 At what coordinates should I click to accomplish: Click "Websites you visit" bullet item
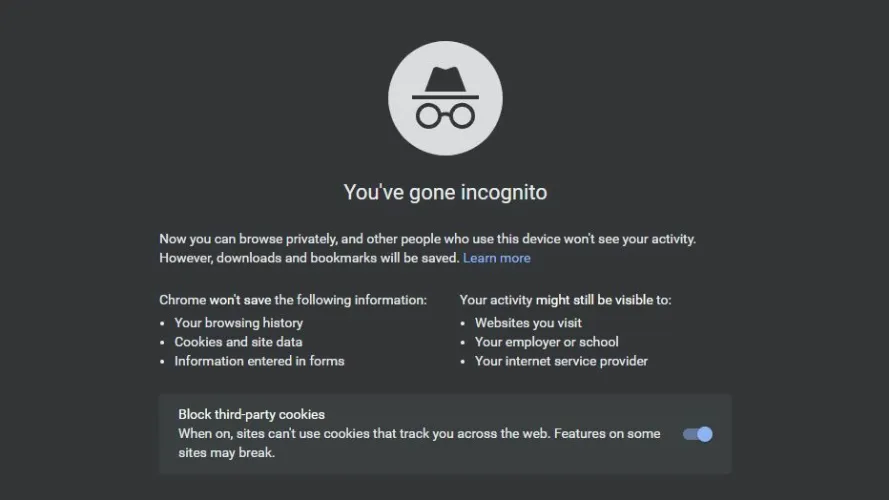click(x=528, y=323)
